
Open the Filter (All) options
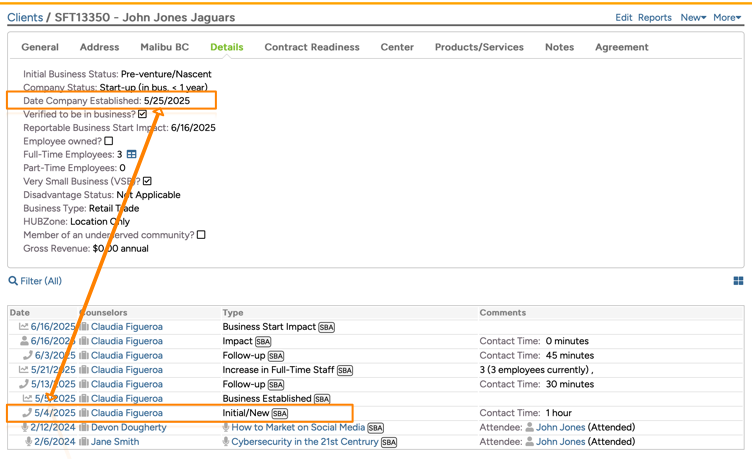pyautogui.click(x=41, y=281)
